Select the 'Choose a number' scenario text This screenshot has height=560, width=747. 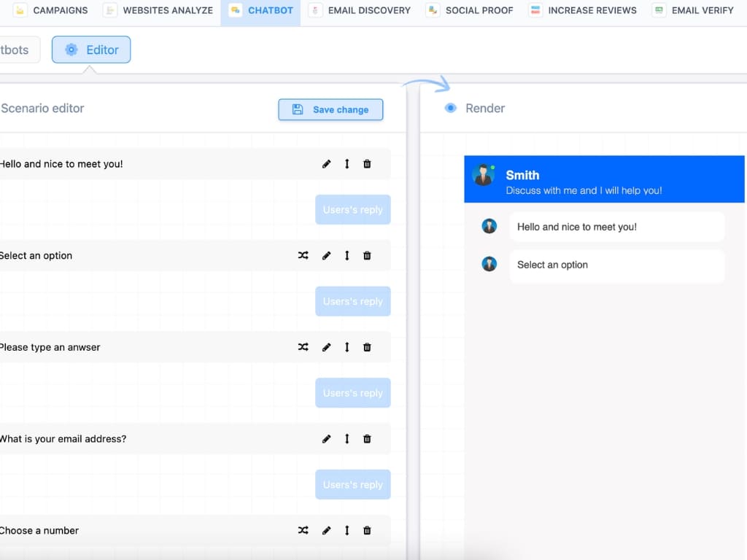(x=39, y=530)
